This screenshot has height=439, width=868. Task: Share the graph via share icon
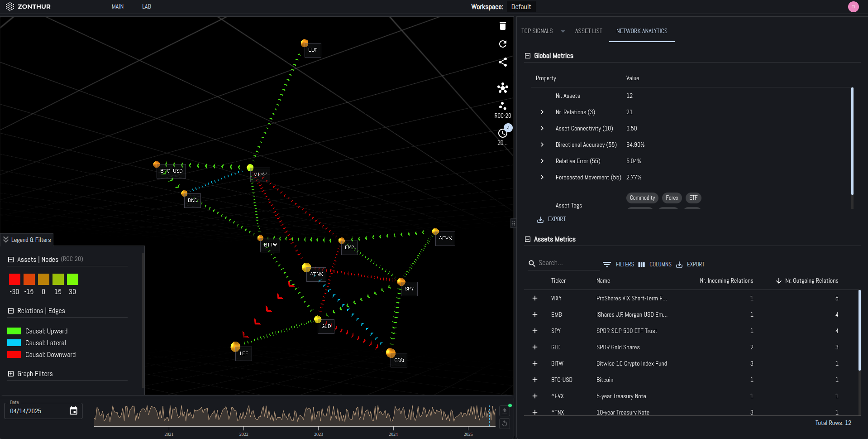pyautogui.click(x=502, y=62)
